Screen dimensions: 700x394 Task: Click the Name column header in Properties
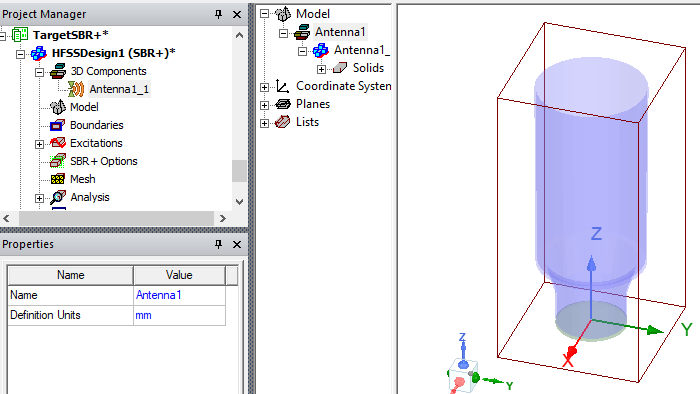pos(71,275)
